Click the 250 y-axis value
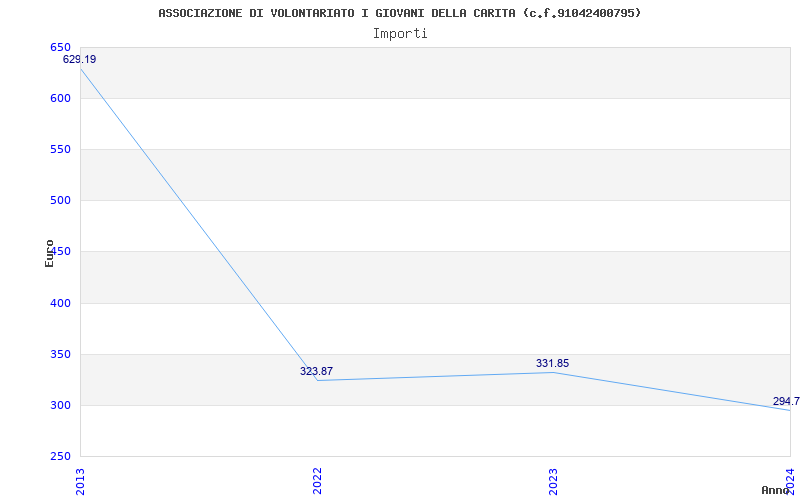 [x=60, y=456]
